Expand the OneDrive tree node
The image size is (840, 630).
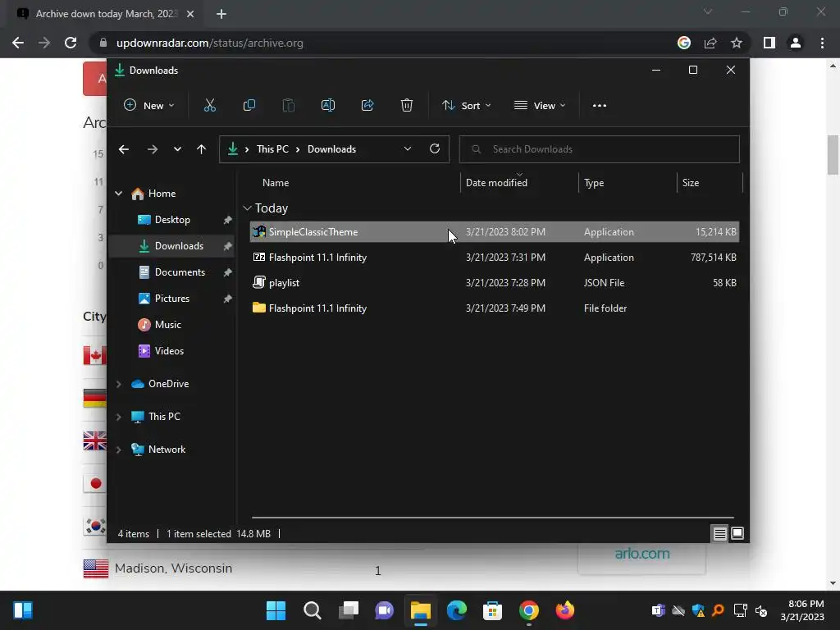pyautogui.click(x=118, y=384)
